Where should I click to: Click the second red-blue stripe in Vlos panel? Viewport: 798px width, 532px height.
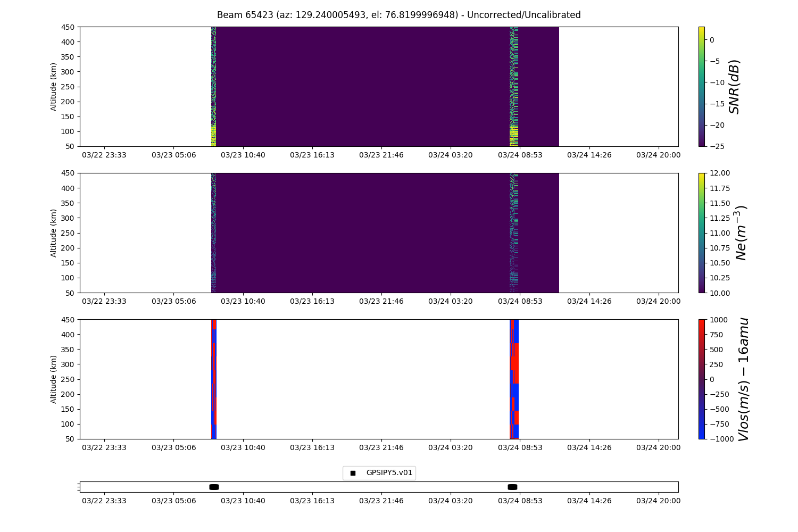point(514,379)
